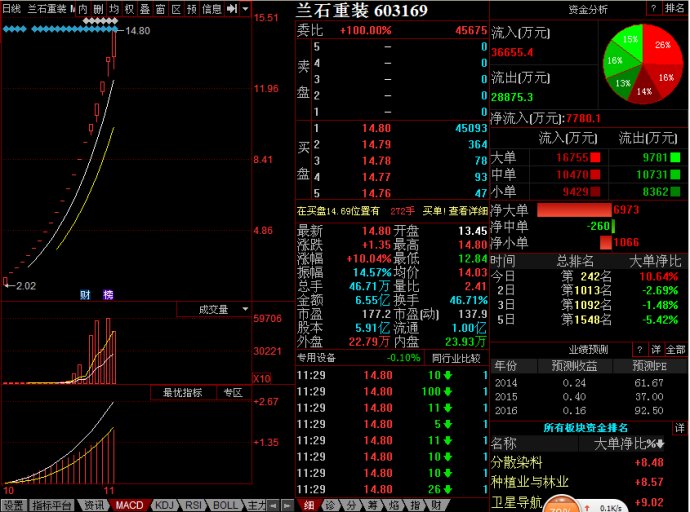Switch to the 指 index tab
690x512 pixels.
pos(415,505)
